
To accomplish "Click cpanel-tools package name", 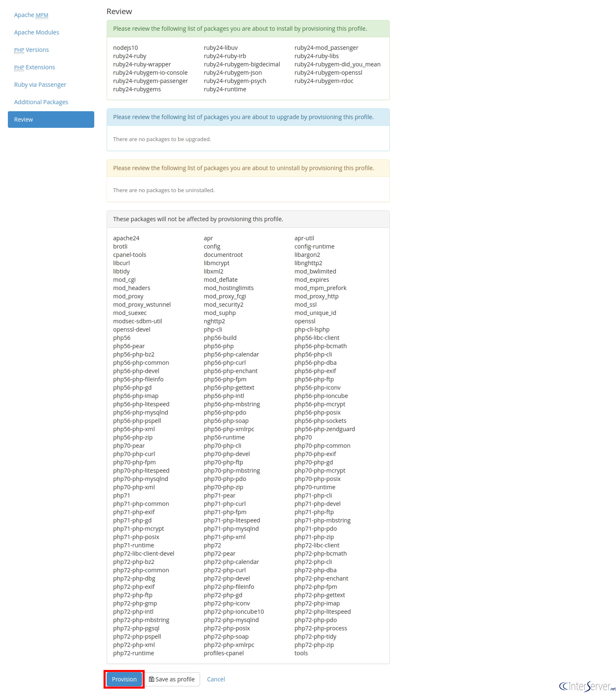I will [x=130, y=255].
